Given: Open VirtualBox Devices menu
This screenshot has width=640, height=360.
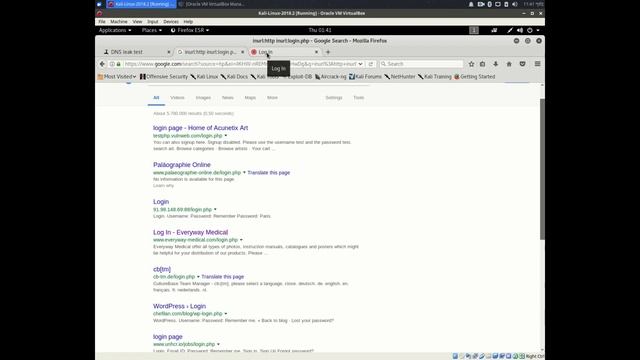Looking at the screenshot, I should pyautogui.click(x=171, y=22).
